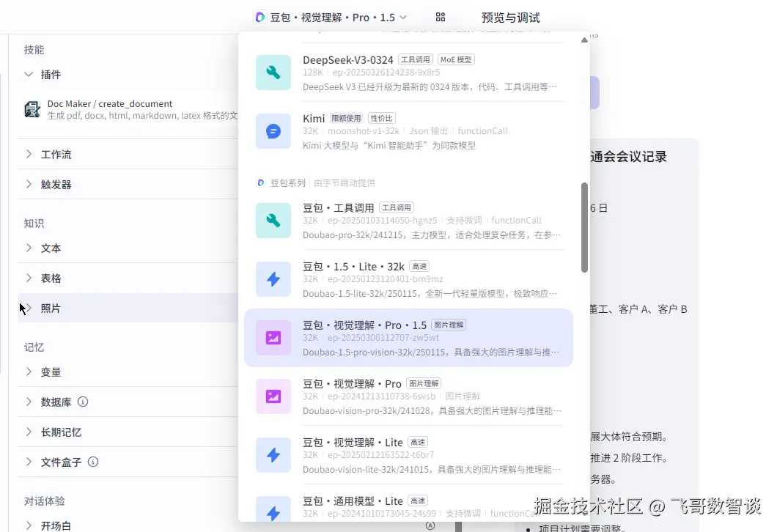Click the info icon beside 数据库

tap(83, 402)
